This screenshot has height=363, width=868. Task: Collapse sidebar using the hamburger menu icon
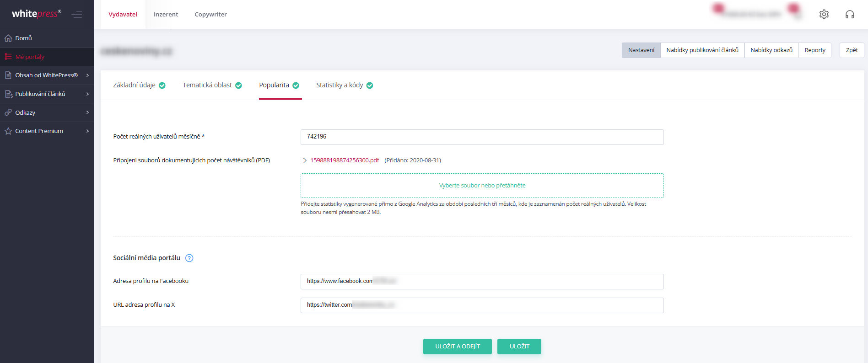(77, 15)
